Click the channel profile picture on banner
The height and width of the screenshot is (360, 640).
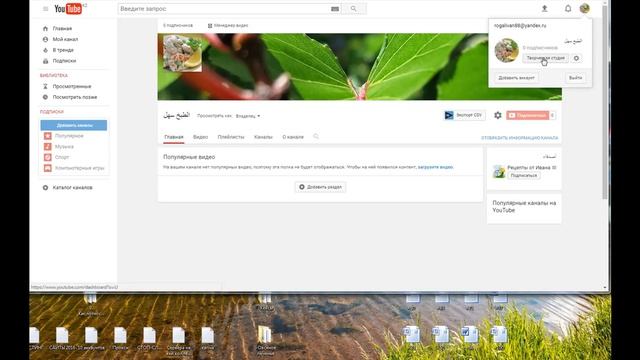pyautogui.click(x=182, y=53)
